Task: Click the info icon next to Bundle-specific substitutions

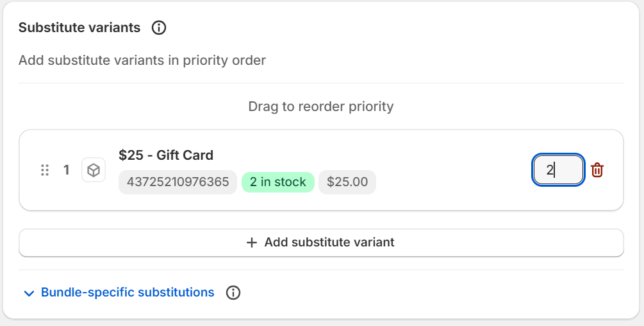Action: (233, 293)
